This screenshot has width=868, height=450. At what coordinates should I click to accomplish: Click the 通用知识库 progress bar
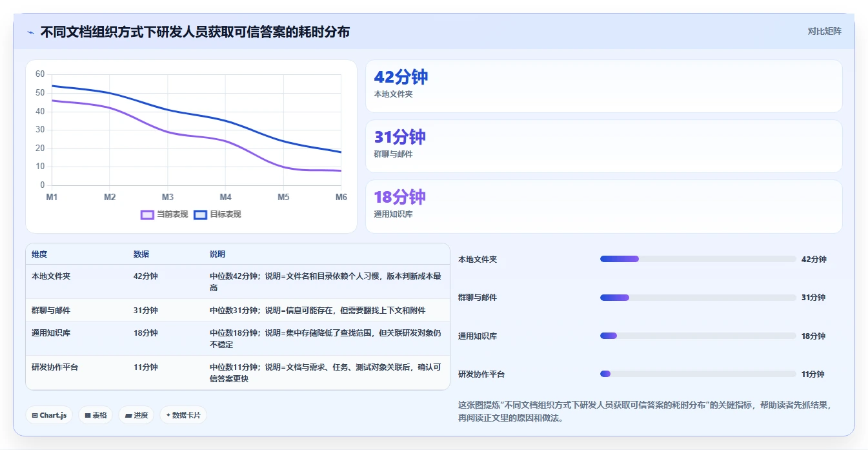coord(698,336)
